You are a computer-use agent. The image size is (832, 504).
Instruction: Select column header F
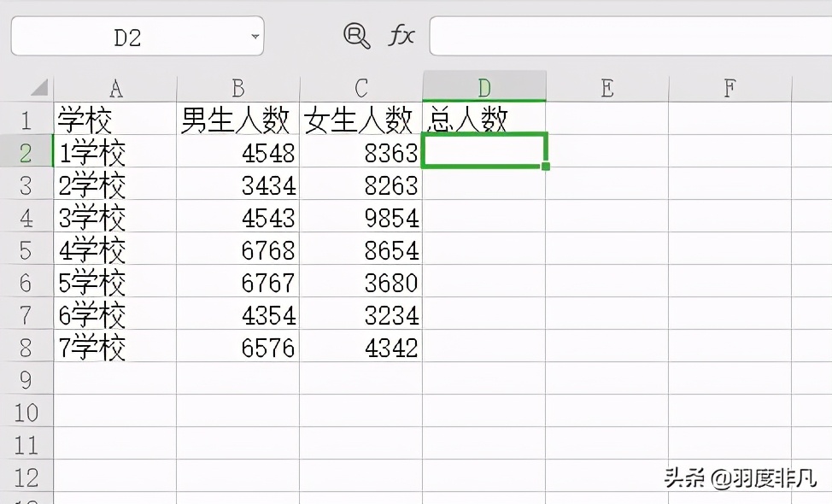tap(729, 86)
